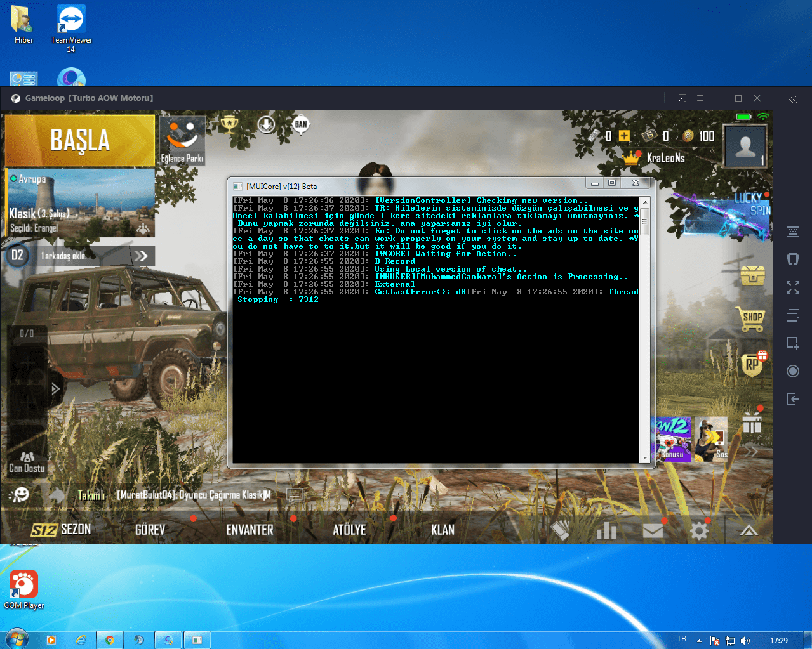Open the season 12 Bonusu event thumbnail
This screenshot has width=812, height=649.
(x=673, y=439)
